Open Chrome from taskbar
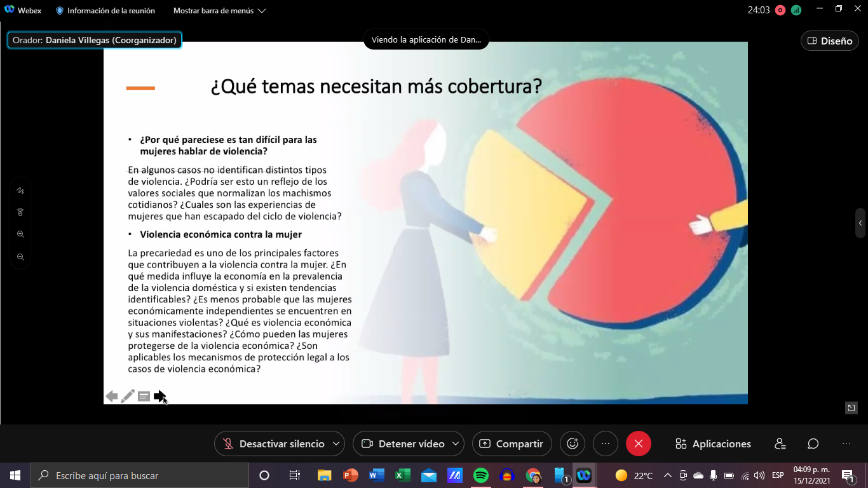 coord(533,475)
